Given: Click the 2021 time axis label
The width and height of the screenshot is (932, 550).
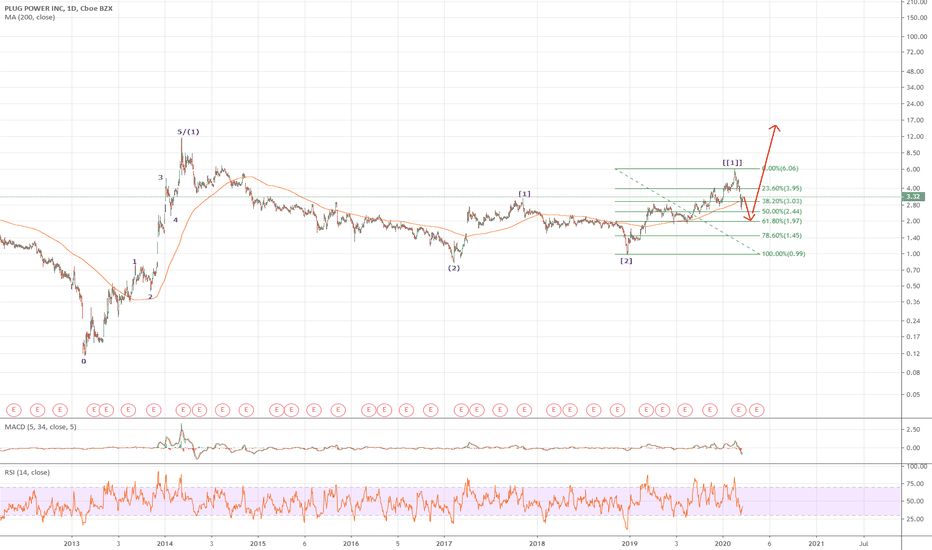Looking at the screenshot, I should click(x=816, y=543).
